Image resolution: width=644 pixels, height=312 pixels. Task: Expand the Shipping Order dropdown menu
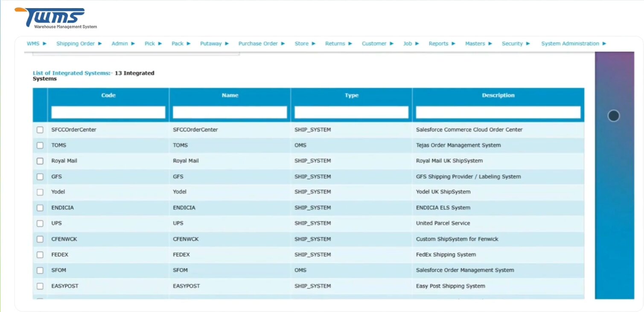[x=79, y=44]
